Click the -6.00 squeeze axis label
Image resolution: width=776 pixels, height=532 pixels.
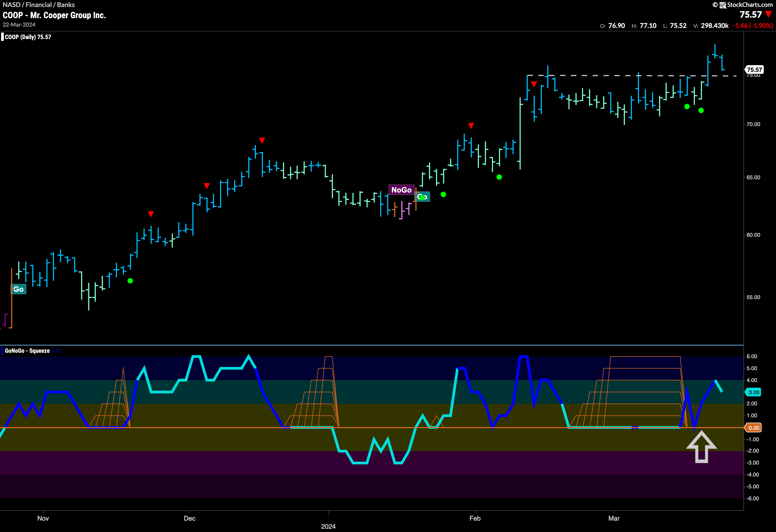coord(752,498)
